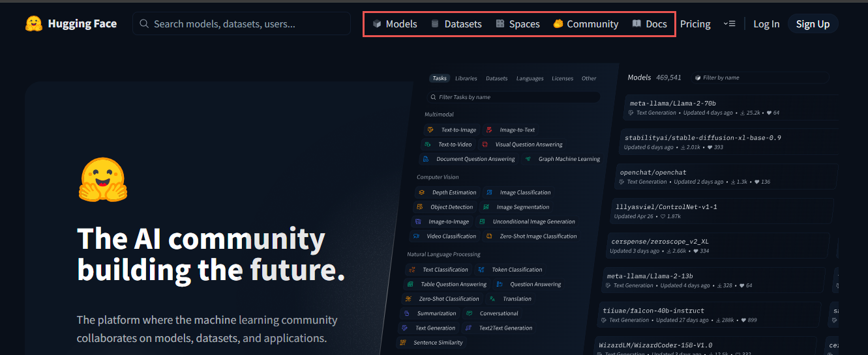Click the large hugging face emoji
This screenshot has width=868, height=355.
tap(103, 179)
